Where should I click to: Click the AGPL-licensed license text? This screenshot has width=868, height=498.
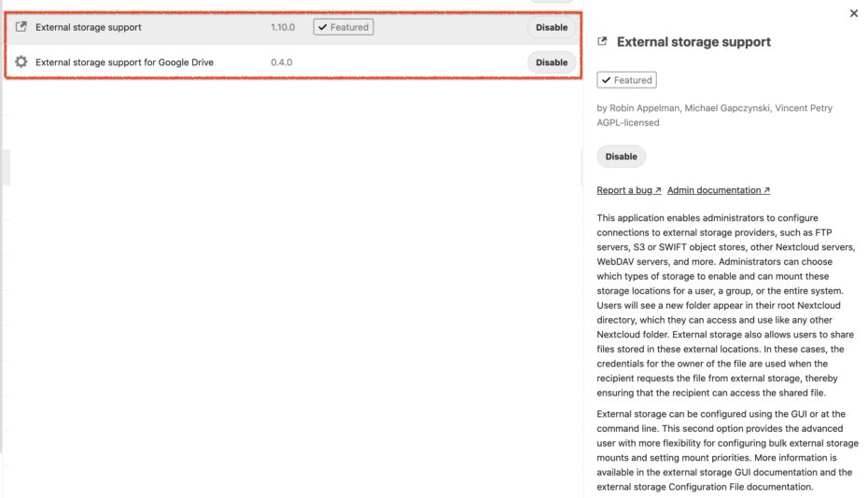(x=628, y=122)
